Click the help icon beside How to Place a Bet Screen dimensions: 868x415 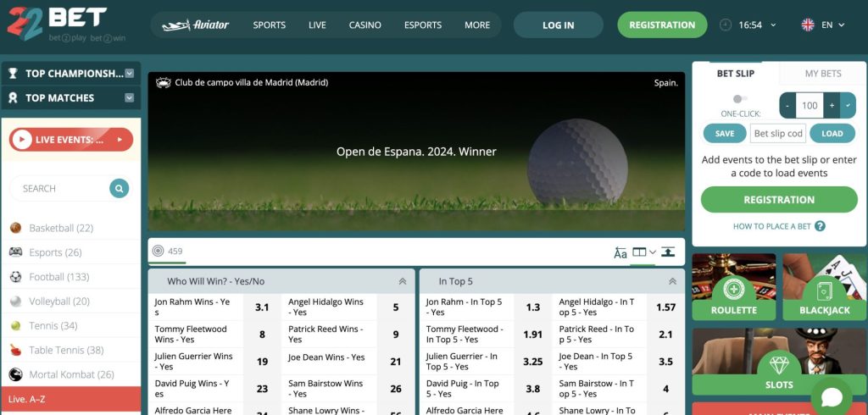pos(820,226)
